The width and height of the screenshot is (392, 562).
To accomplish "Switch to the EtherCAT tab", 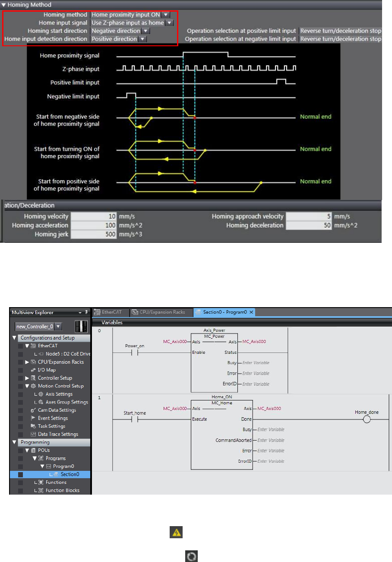I will click(x=110, y=312).
